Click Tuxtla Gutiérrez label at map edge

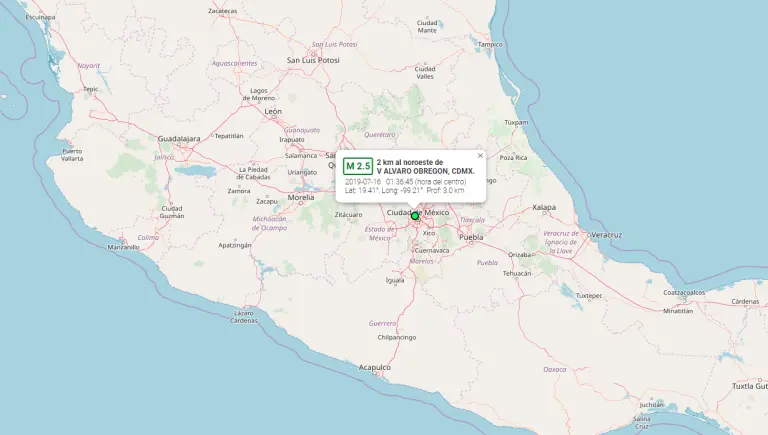[748, 385]
